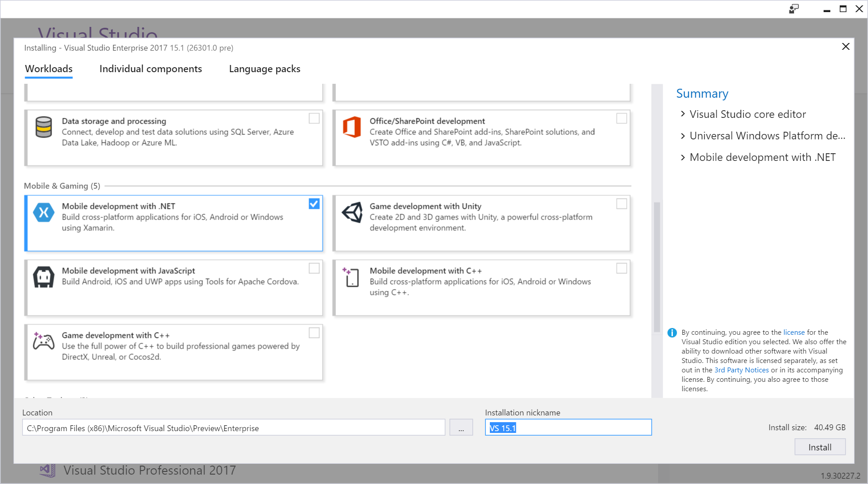
Task: Click the workloads list vertical scrollbar thumb
Action: (x=657, y=267)
